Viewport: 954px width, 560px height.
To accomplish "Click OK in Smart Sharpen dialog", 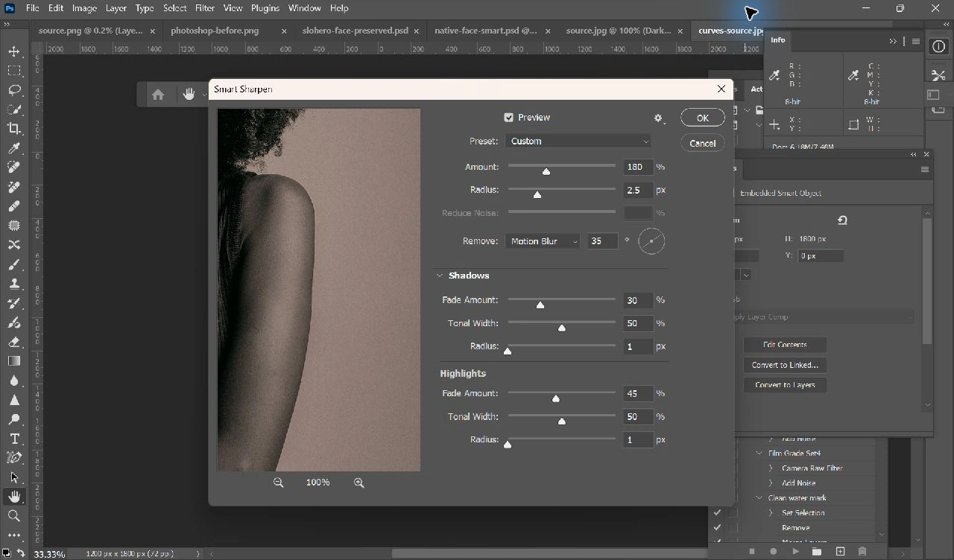I will [703, 118].
